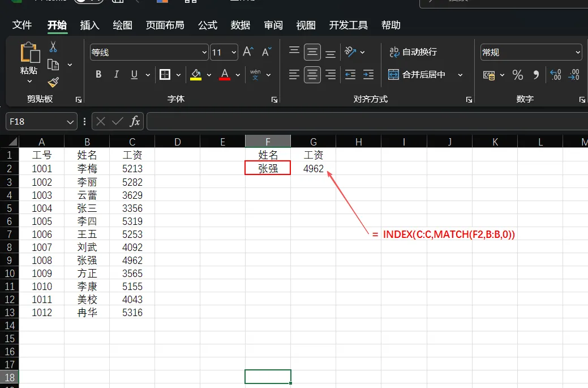The image size is (588, 388).
Task: Switch to 数据 tab
Action: [241, 25]
